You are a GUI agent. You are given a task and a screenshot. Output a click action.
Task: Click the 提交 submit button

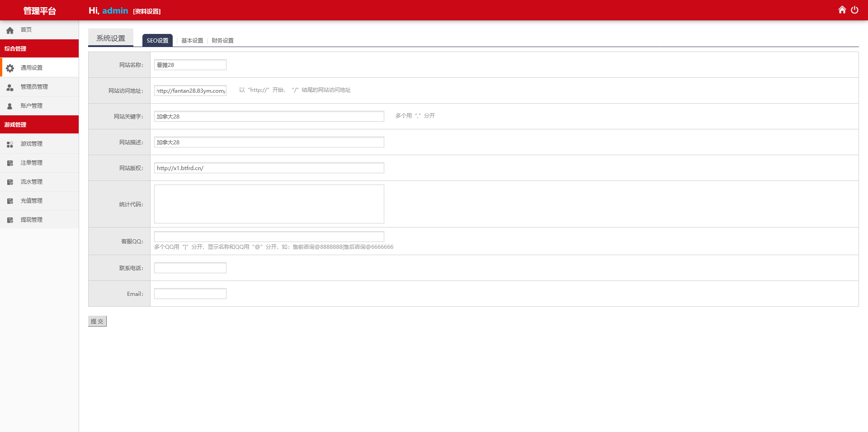(x=97, y=321)
